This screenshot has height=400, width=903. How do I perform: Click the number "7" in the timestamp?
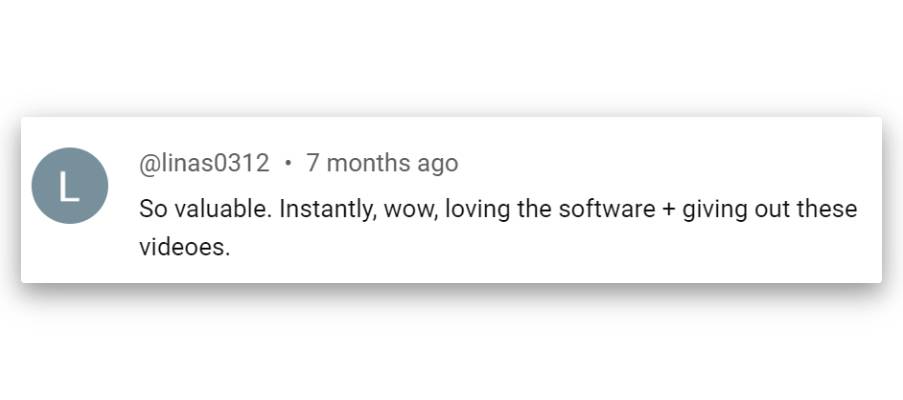(x=313, y=163)
